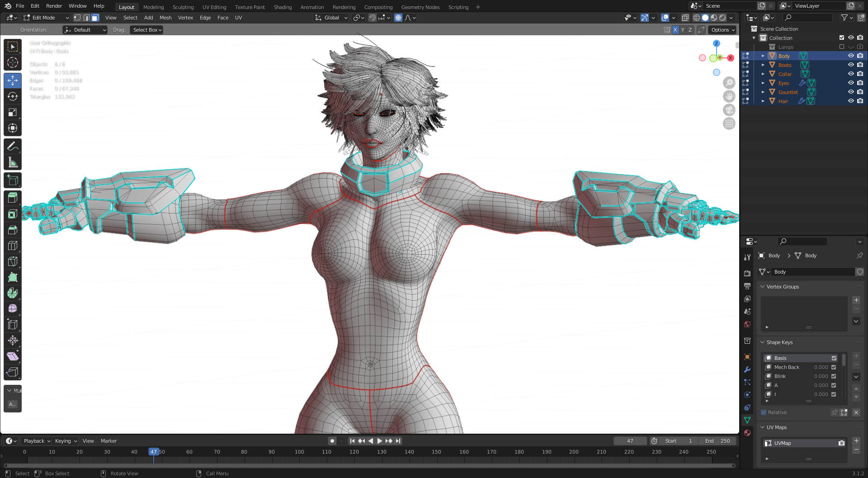The image size is (868, 478).
Task: Open the Modifier properties tab
Action: (747, 369)
